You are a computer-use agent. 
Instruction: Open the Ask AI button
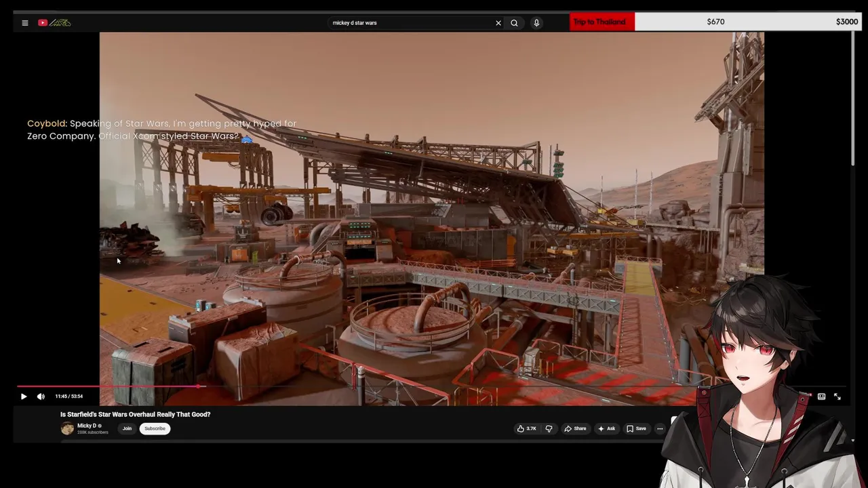click(606, 428)
